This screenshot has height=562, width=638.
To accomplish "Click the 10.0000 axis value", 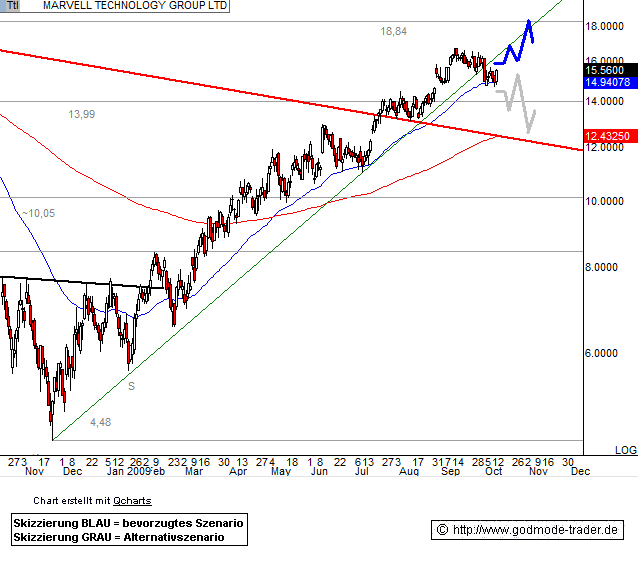I will [604, 201].
